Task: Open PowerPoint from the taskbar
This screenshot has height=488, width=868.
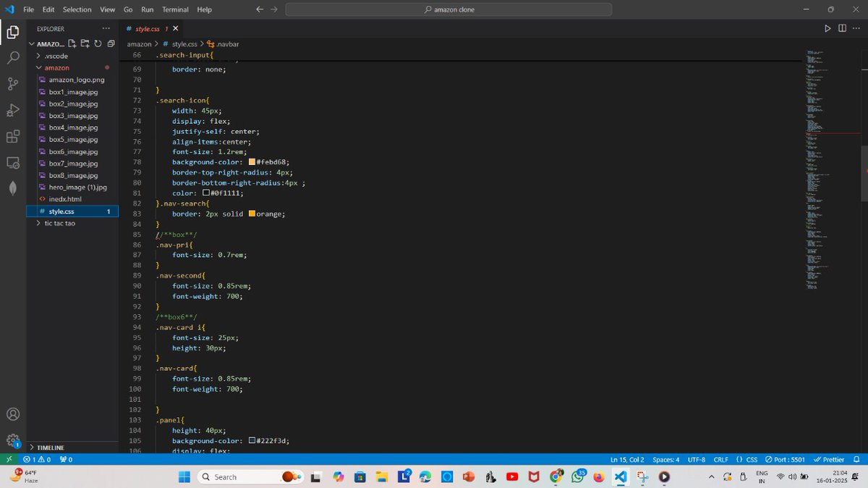Action: (467, 476)
